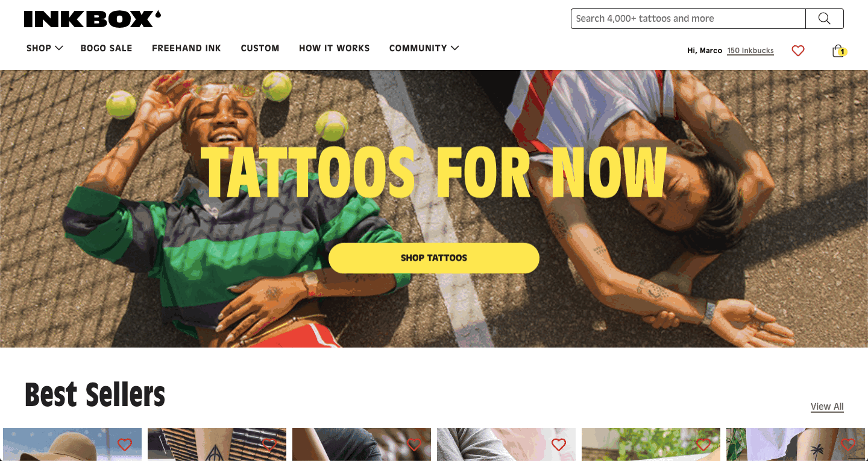Toggle heart on second Best Sellers product

coord(269,445)
